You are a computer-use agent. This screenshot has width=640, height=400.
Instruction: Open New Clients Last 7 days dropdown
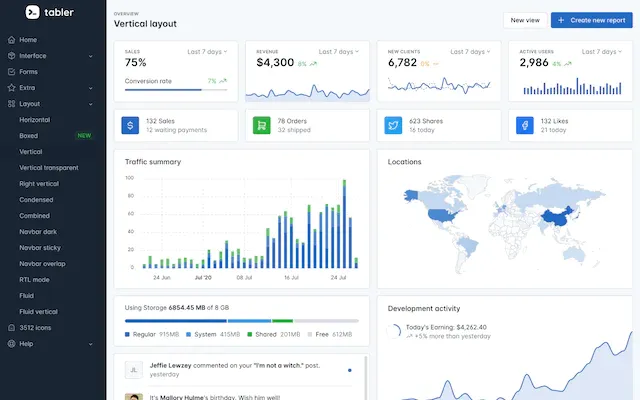[x=470, y=51]
